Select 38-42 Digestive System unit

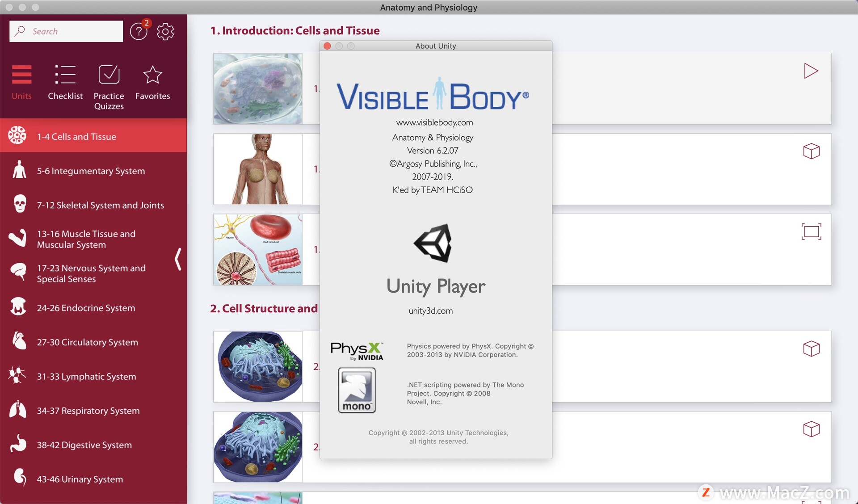click(93, 445)
